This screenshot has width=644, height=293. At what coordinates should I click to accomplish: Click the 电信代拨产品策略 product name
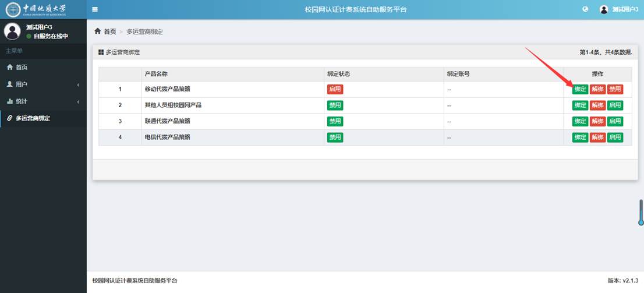coord(168,137)
